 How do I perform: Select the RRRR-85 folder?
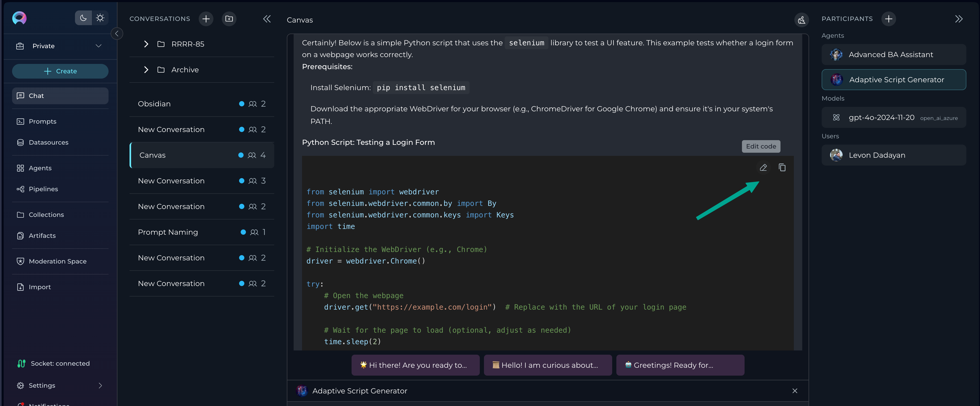coord(202,44)
